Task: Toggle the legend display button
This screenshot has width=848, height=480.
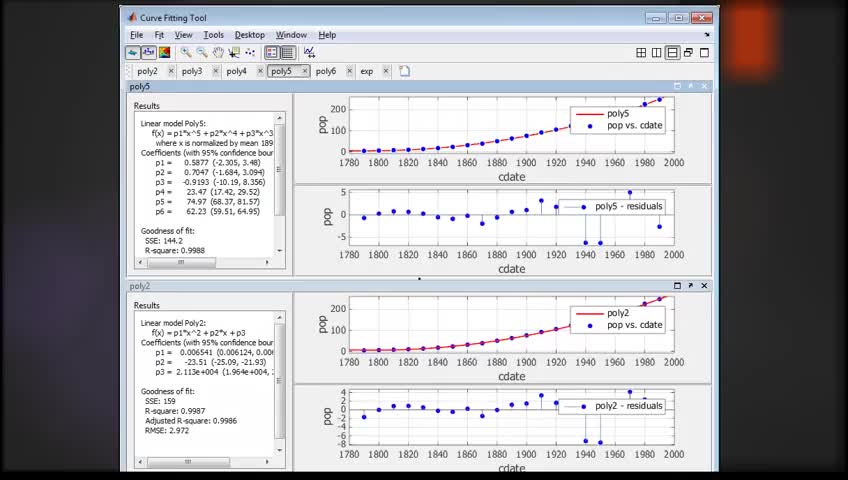Action: 271,52
